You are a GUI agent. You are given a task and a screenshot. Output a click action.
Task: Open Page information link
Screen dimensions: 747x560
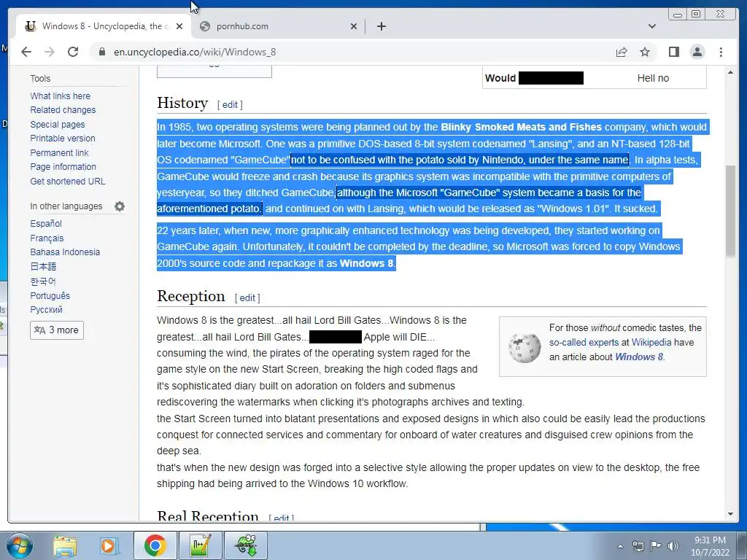[x=63, y=167]
